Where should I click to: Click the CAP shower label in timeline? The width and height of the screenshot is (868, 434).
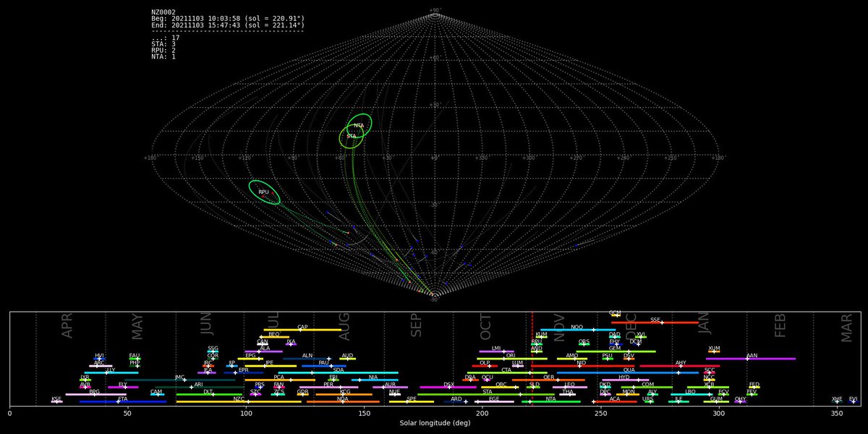302,327
